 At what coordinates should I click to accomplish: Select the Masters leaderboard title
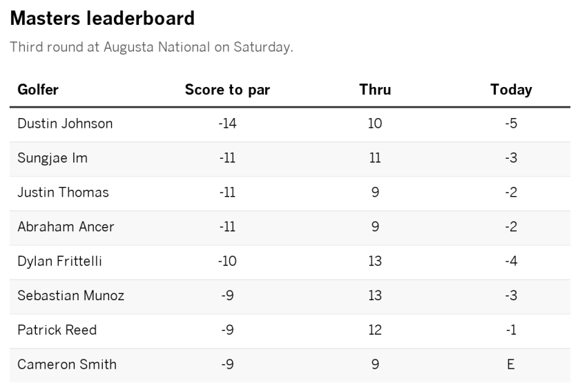point(102,19)
